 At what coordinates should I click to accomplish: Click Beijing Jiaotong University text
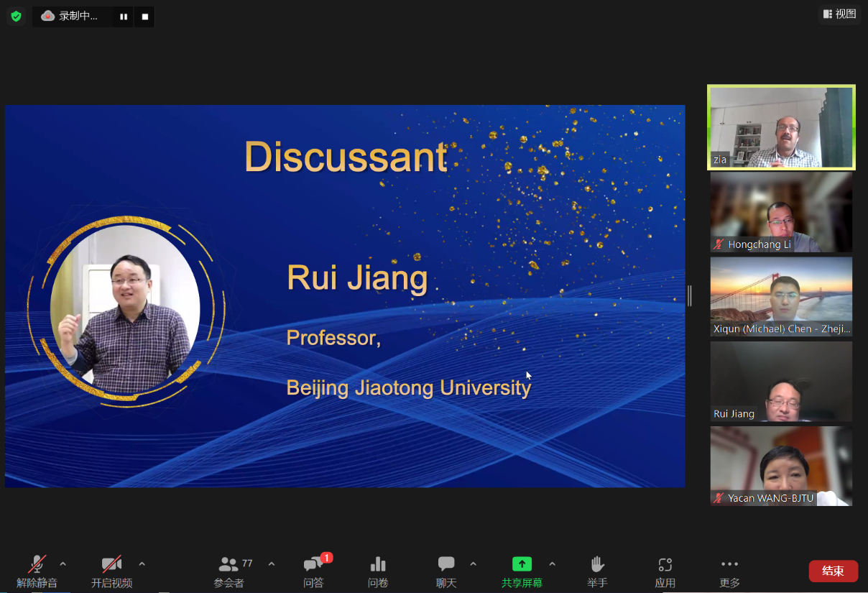click(x=409, y=388)
